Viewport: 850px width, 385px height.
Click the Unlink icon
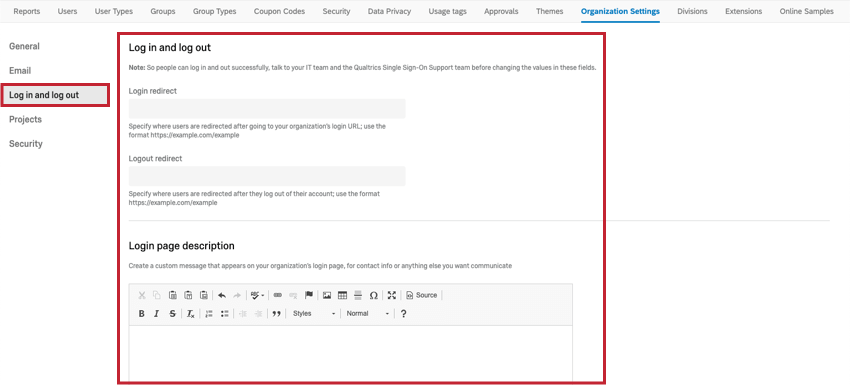(x=293, y=295)
